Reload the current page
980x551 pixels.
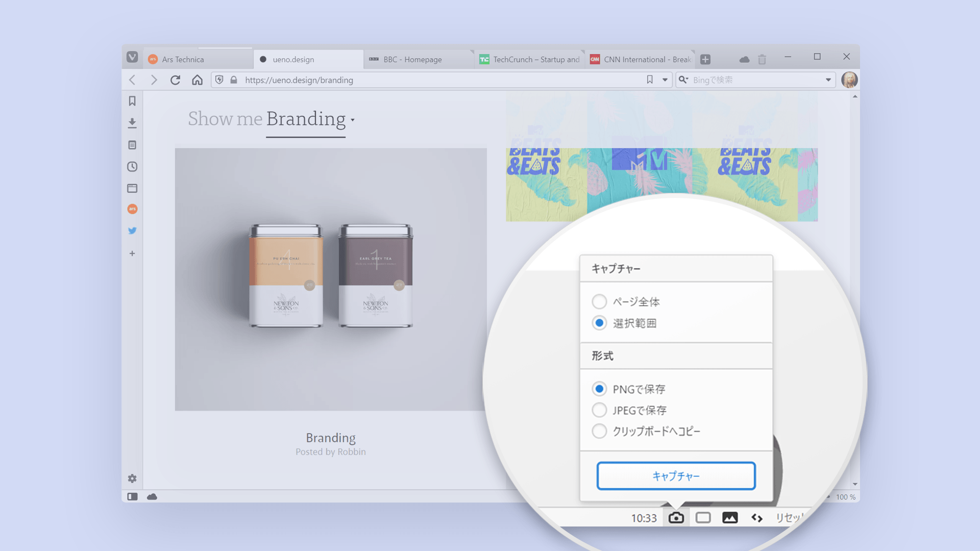point(175,80)
